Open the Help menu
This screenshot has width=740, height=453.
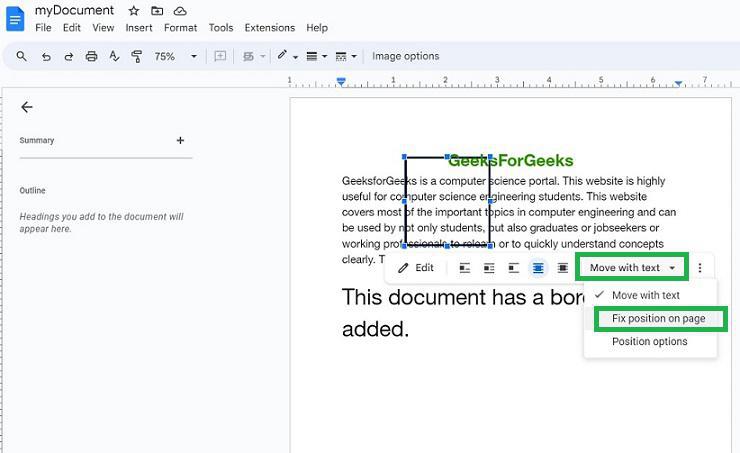(x=317, y=28)
